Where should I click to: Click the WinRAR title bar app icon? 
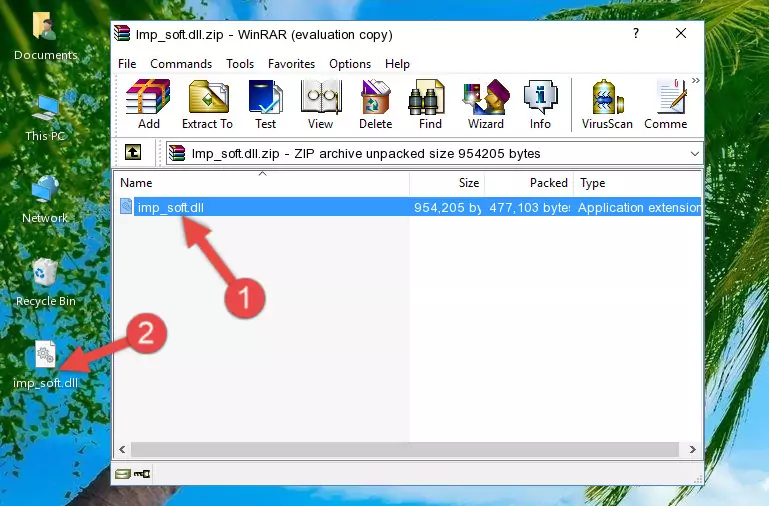click(122, 33)
